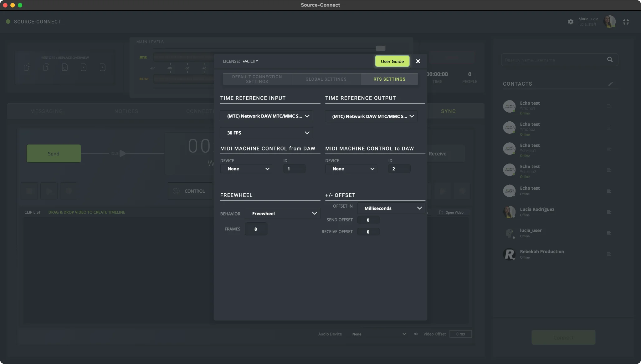
Task: Click the play button below Receive
Action: click(443, 191)
